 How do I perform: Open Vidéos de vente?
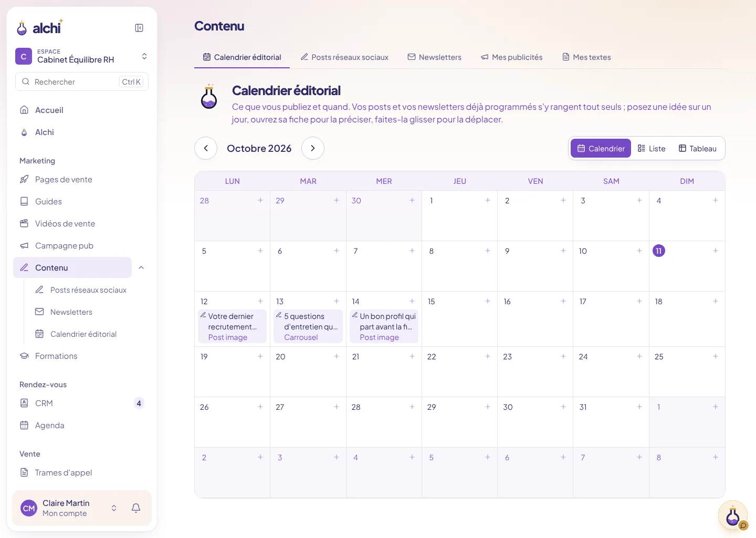point(82,224)
